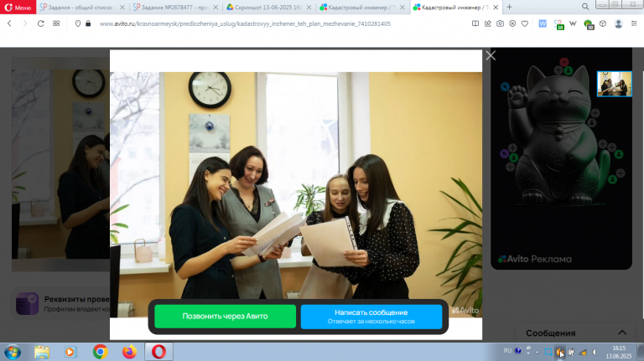Switch to the 'Скриншот 13-06-2025' tab

click(x=269, y=8)
